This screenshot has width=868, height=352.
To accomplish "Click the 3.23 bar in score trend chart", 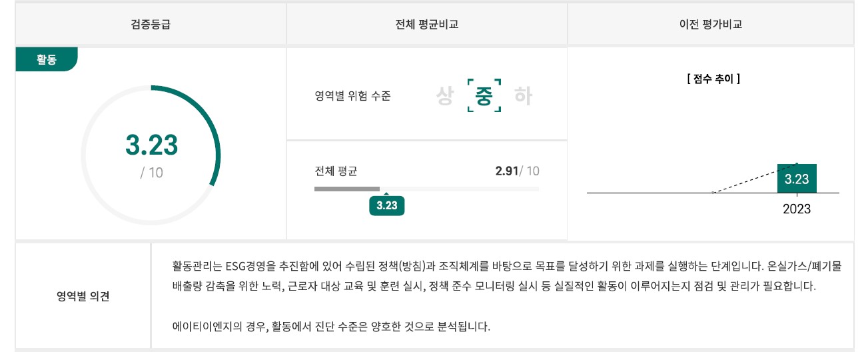I will point(797,179).
